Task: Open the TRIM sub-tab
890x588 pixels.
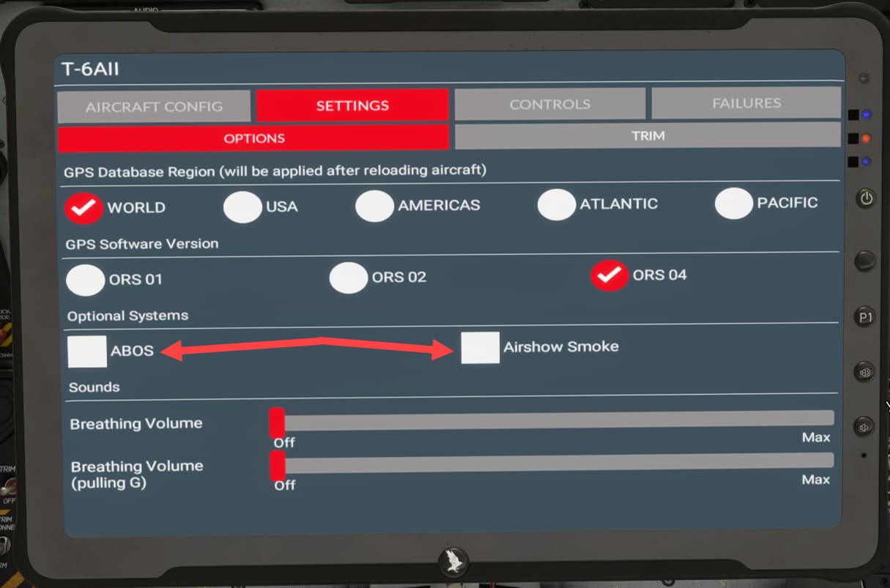Action: (x=648, y=135)
